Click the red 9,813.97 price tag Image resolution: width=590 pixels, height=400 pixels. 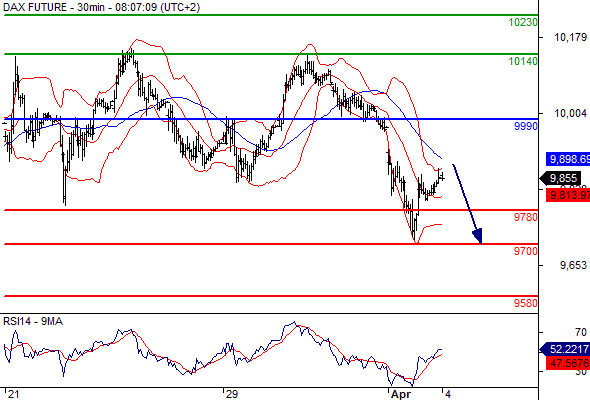pyautogui.click(x=568, y=195)
